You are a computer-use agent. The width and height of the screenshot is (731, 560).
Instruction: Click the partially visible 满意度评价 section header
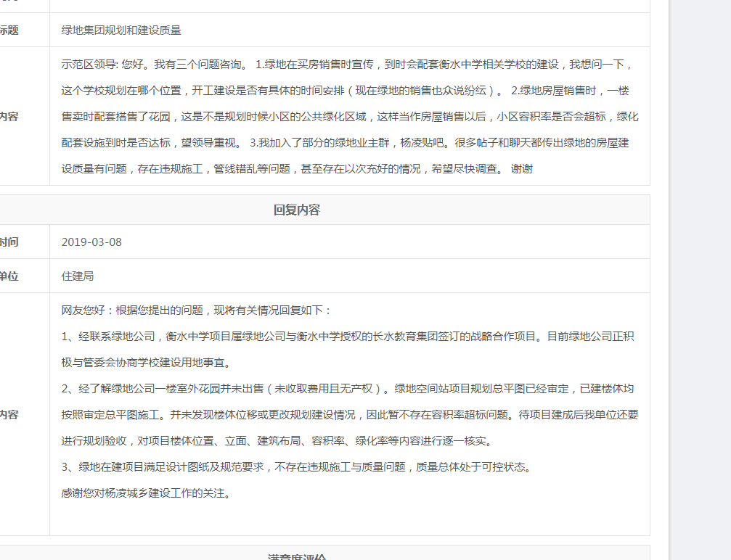[296, 556]
